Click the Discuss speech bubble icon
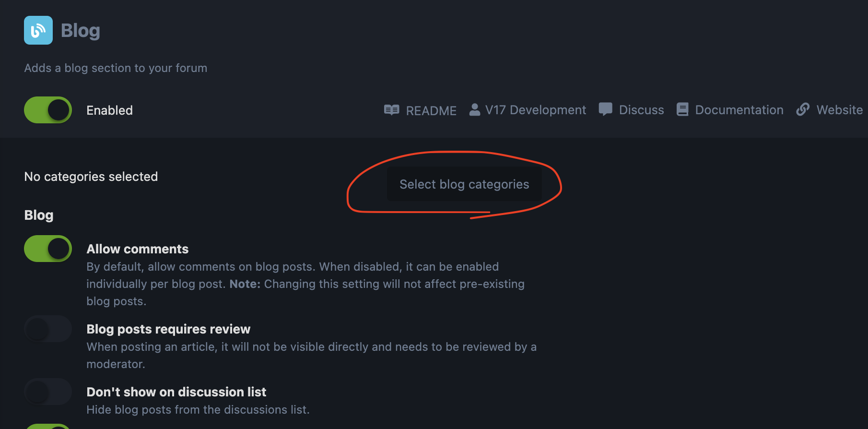The image size is (868, 429). pos(605,109)
